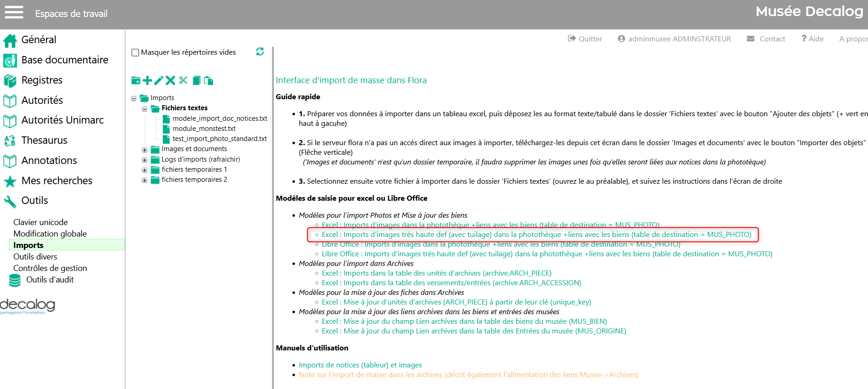Click the refresh icon beside Masquer les répertoires vides
868x389 pixels.
(260, 51)
